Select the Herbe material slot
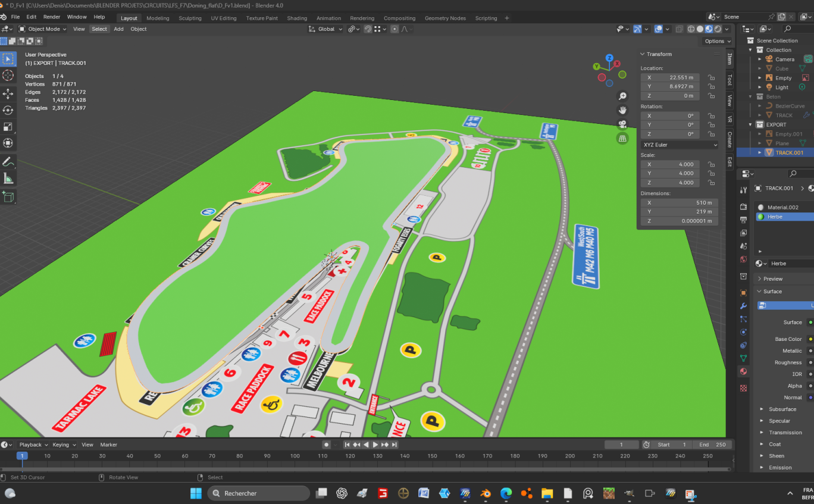Viewport: 814px width, 504px height. coord(784,217)
